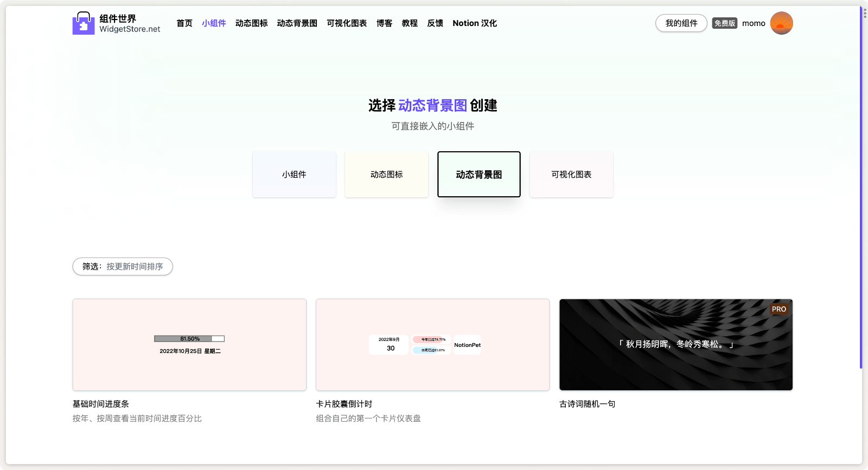The height and width of the screenshot is (470, 868).
Task: Open the 古诗词随机一句 widget thumbnail
Action: point(676,345)
